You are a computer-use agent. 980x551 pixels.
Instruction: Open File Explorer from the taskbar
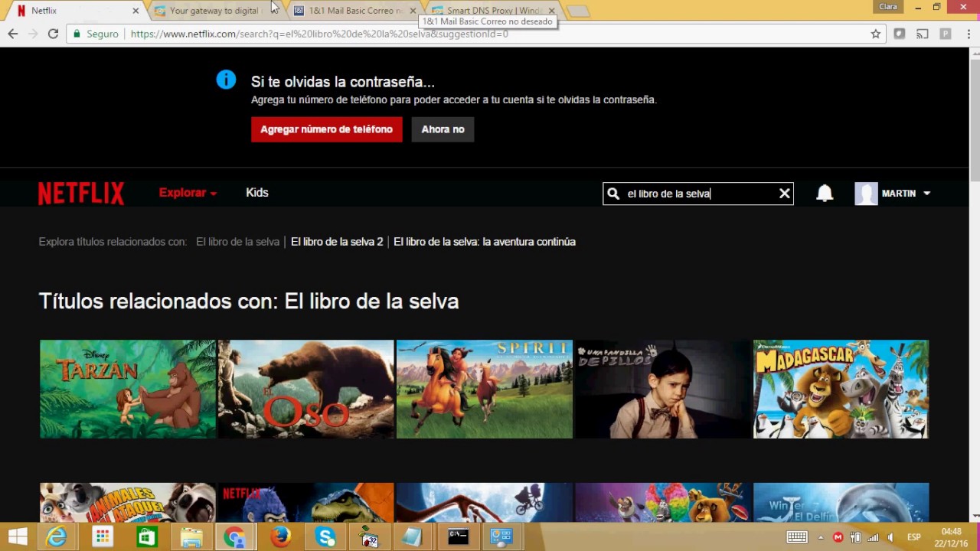pyautogui.click(x=191, y=537)
